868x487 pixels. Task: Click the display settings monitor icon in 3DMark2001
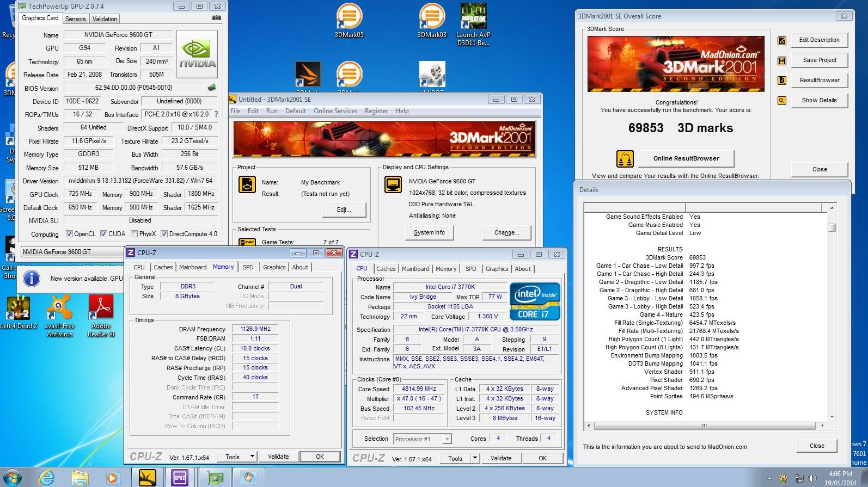point(393,185)
